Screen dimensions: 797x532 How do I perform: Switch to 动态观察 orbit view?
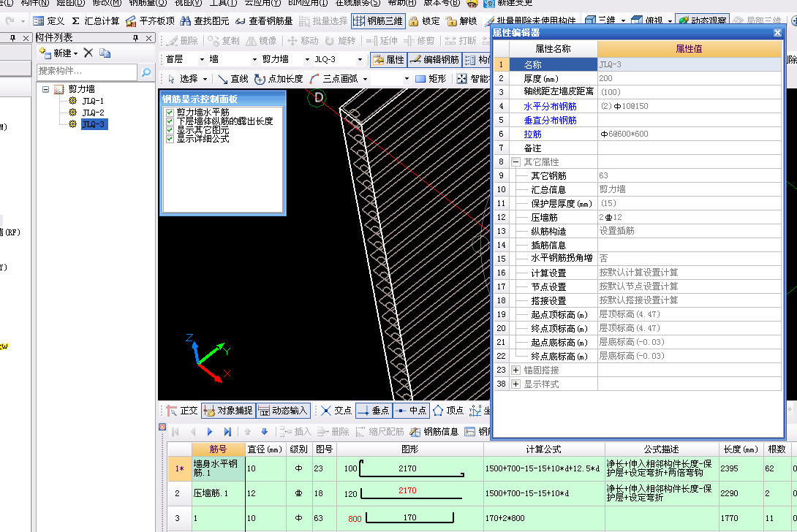pyautogui.click(x=703, y=20)
